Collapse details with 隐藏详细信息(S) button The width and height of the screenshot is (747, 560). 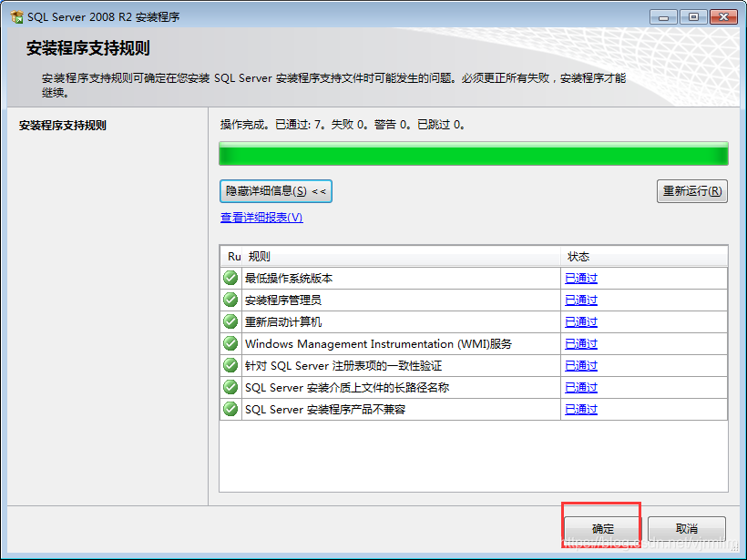point(276,191)
